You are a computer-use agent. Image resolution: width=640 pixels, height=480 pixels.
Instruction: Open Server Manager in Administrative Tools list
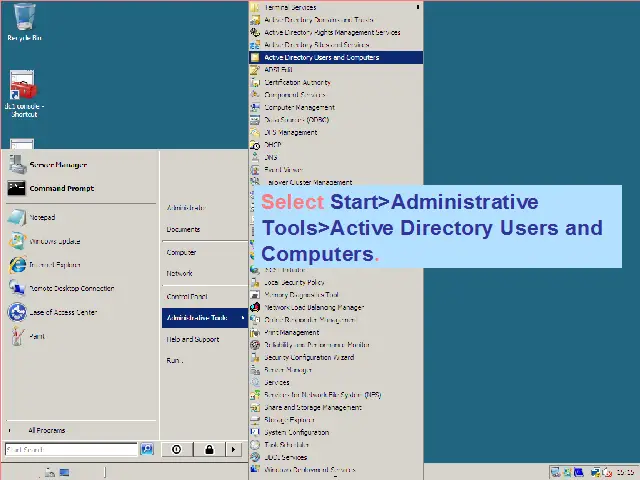[x=336, y=370]
